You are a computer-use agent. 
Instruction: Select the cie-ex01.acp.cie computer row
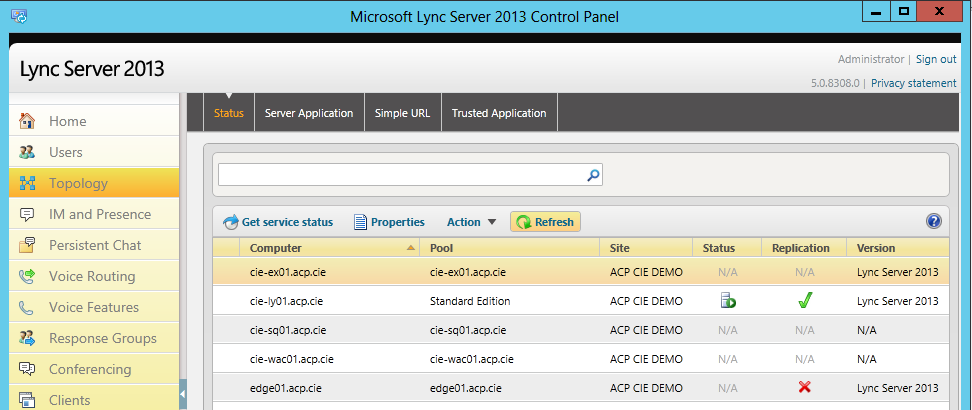(x=581, y=272)
